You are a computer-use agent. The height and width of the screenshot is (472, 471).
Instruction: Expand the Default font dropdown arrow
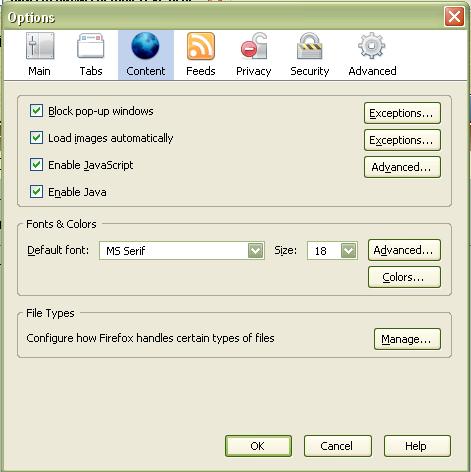(x=256, y=251)
